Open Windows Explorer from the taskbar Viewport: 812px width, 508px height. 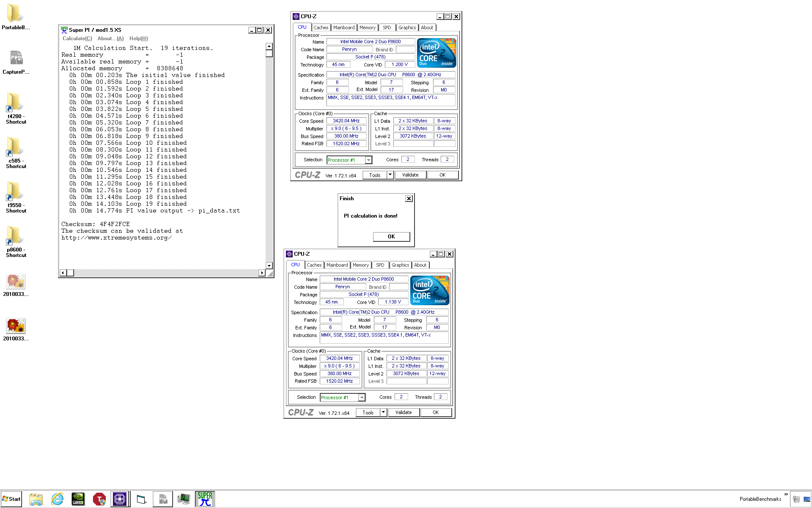tap(36, 499)
